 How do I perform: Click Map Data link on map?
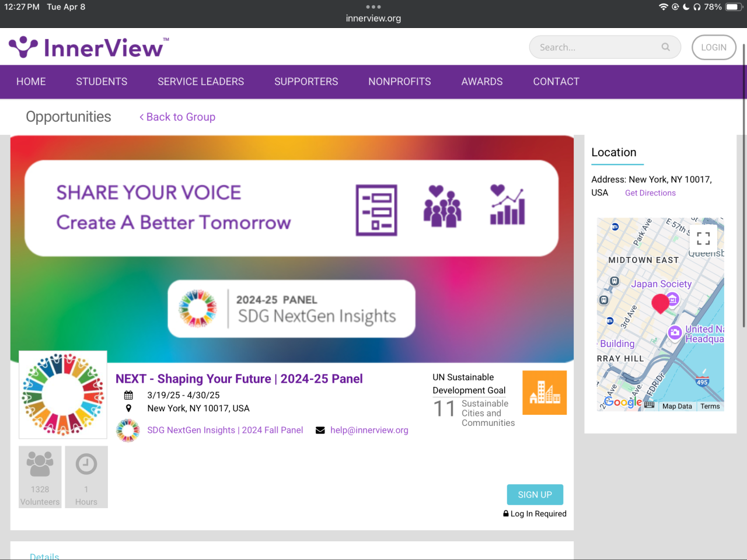click(x=677, y=406)
